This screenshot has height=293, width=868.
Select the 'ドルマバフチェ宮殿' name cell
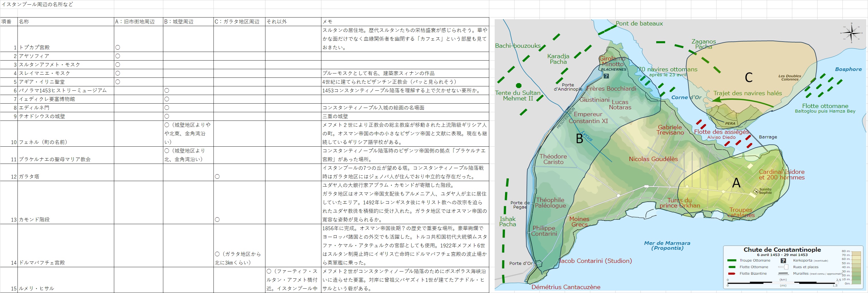point(66,262)
